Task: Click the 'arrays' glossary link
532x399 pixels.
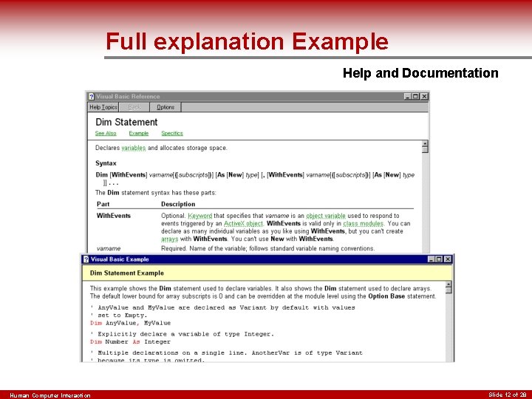Action: click(169, 239)
